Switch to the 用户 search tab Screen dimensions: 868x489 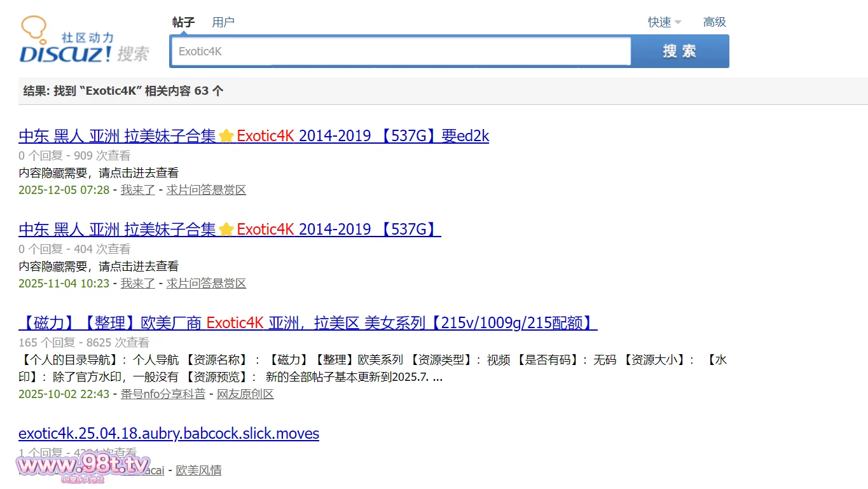pyautogui.click(x=223, y=22)
